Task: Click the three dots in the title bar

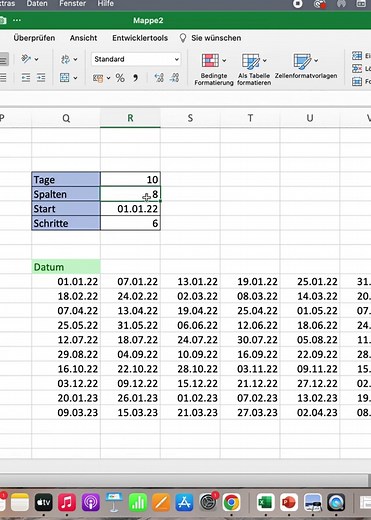Action: click(x=17, y=20)
